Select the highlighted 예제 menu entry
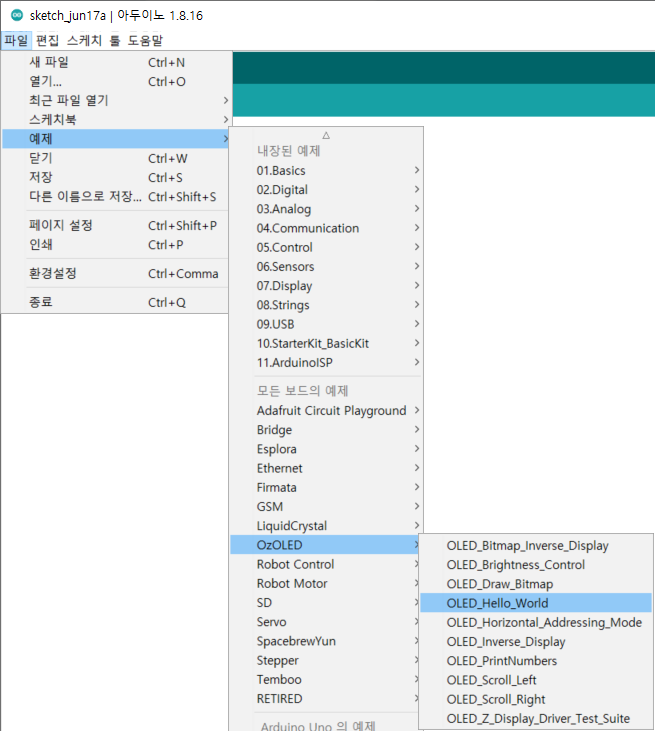 115,138
